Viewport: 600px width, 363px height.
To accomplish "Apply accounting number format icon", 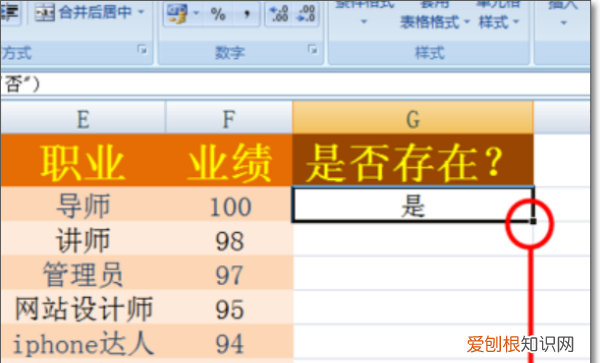I will (177, 14).
